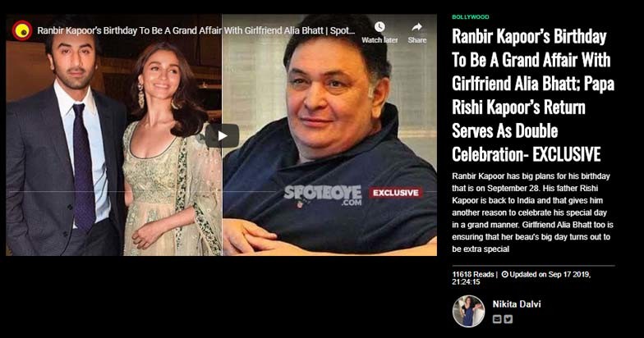The image size is (644, 338).
Task: Open the Nikita Dalvi author name link
Action: tap(517, 304)
